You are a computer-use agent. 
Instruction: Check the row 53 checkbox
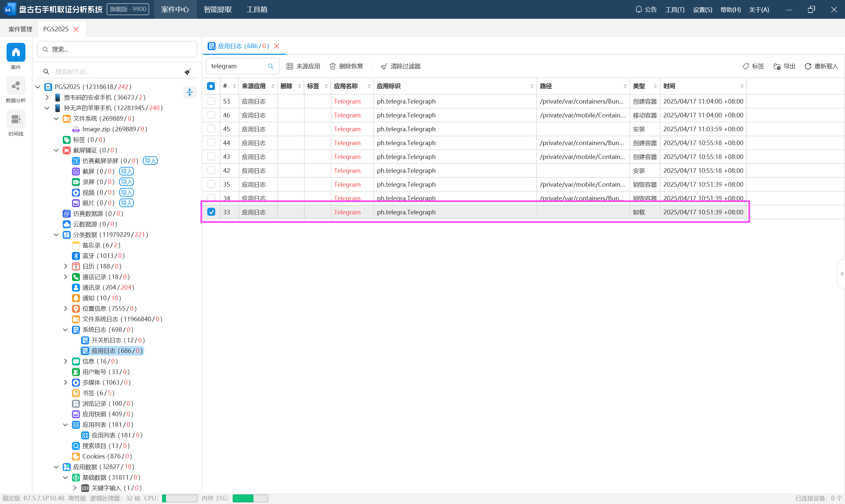[x=211, y=101]
